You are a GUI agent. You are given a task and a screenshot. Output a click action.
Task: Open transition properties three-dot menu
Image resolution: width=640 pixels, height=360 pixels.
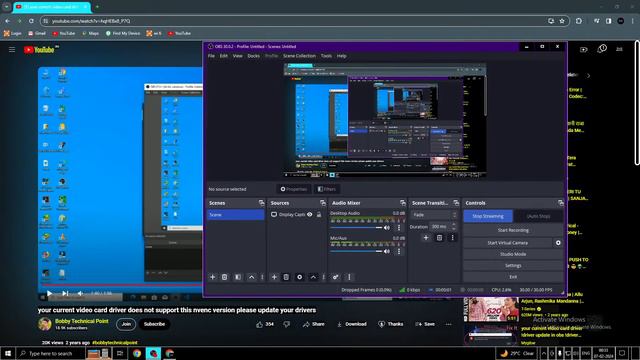(452, 238)
